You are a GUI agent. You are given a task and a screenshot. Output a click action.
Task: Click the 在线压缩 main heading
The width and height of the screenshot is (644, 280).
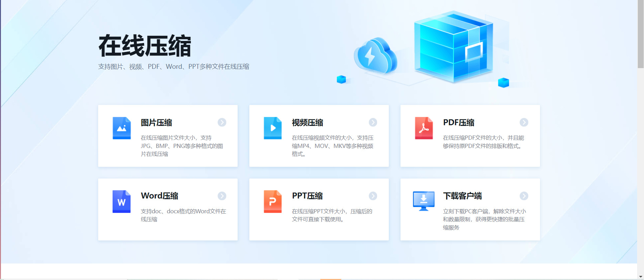145,46
